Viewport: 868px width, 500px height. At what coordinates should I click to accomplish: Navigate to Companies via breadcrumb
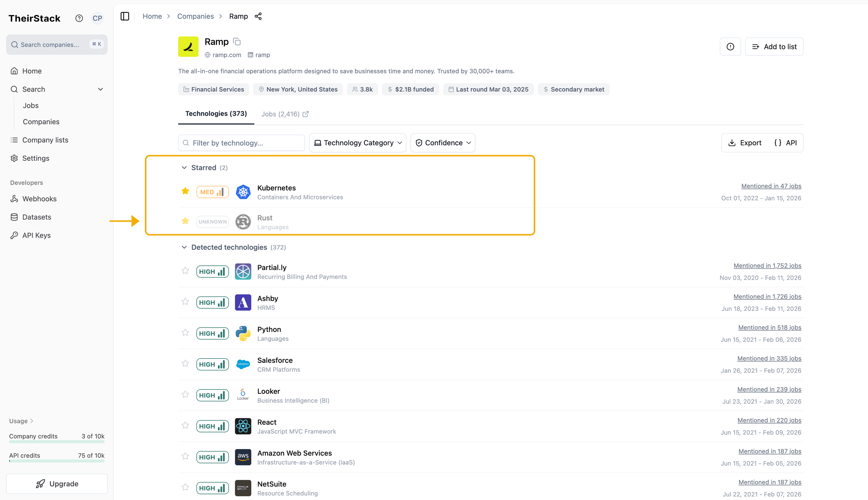pyautogui.click(x=195, y=16)
